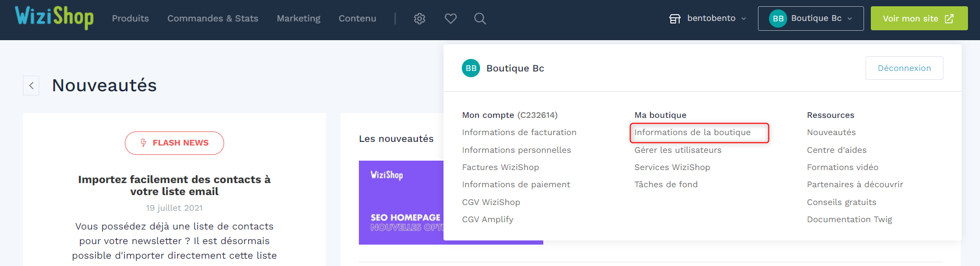Click the WiziShop logo
The image size is (980, 266).
click(54, 17)
